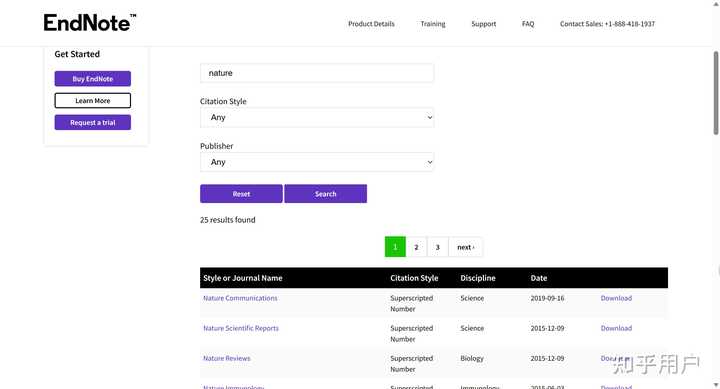Open the FAQ page
Image resolution: width=720 pixels, height=389 pixels.
(x=528, y=24)
